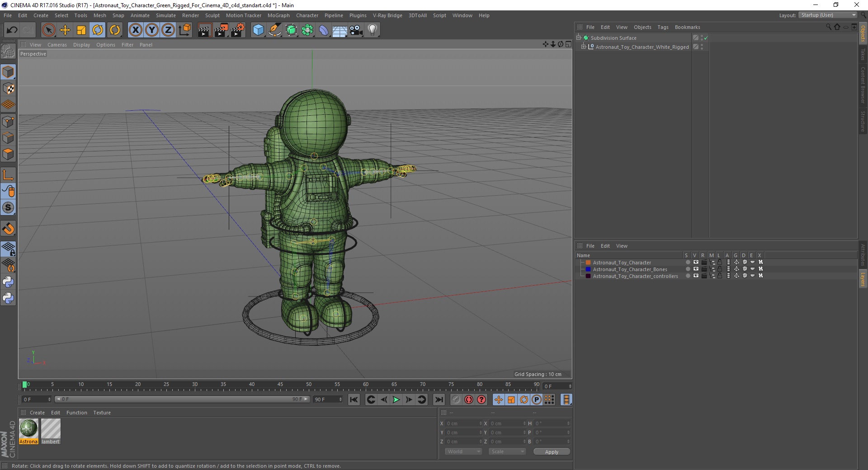Add a Light object

tap(373, 30)
